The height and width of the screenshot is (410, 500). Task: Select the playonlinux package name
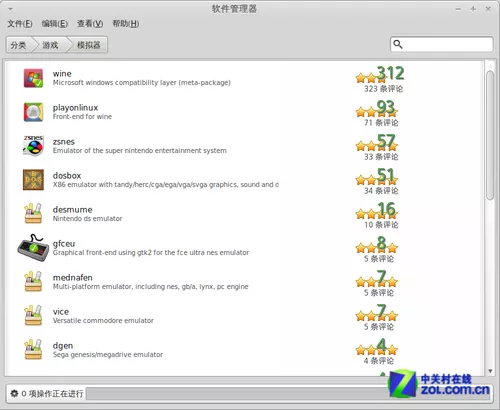click(x=75, y=108)
